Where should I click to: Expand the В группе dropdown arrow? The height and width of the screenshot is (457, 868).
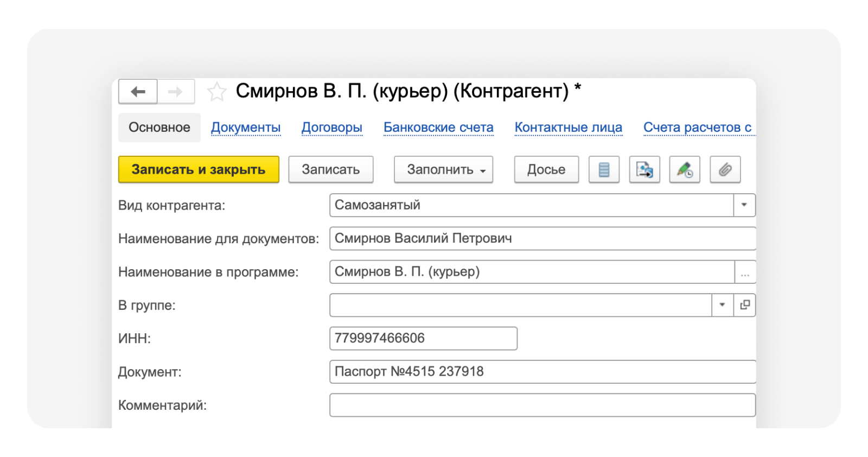click(x=722, y=305)
